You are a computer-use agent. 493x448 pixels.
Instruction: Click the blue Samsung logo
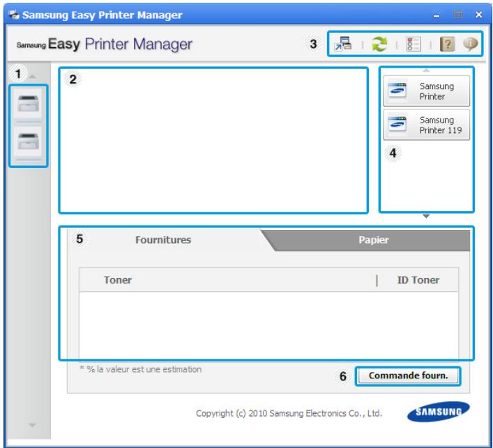tap(439, 412)
